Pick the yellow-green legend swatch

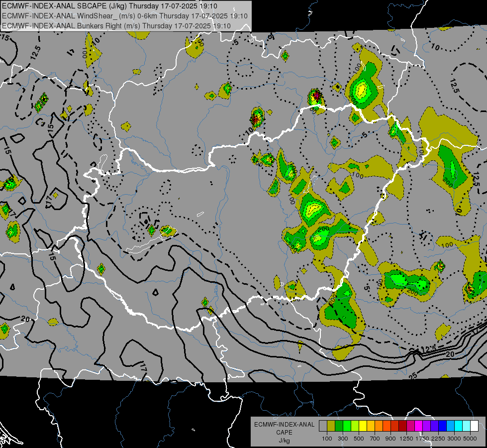(x=355, y=426)
